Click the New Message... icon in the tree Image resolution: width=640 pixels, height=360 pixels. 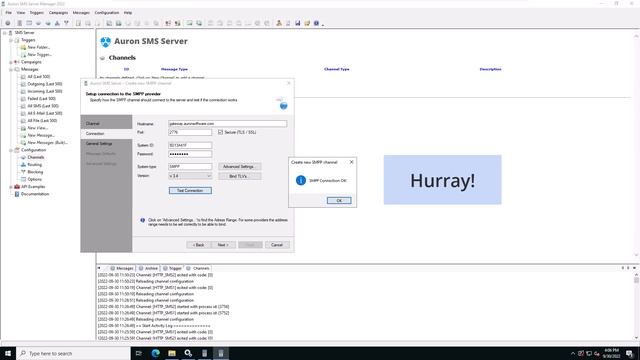pos(23,136)
